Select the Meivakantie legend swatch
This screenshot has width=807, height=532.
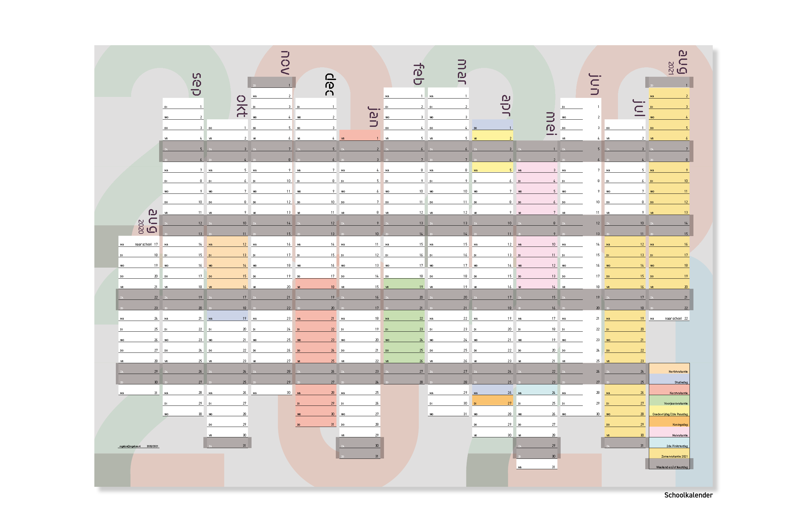[x=669, y=432]
